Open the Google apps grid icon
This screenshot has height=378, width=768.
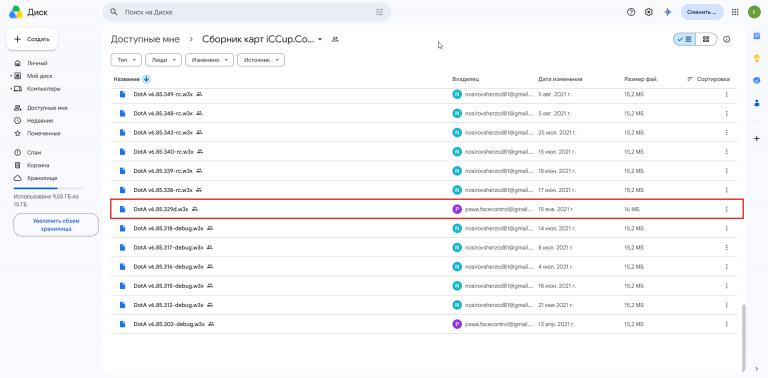click(735, 12)
